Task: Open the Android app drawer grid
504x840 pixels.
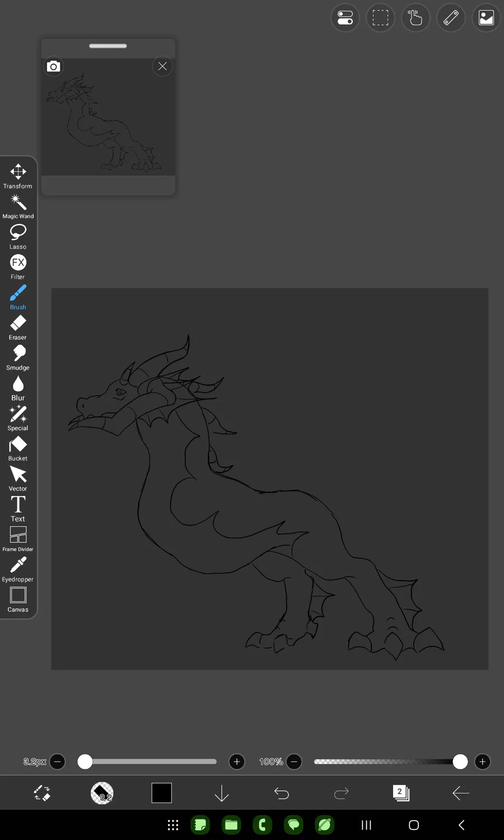Action: [173, 825]
